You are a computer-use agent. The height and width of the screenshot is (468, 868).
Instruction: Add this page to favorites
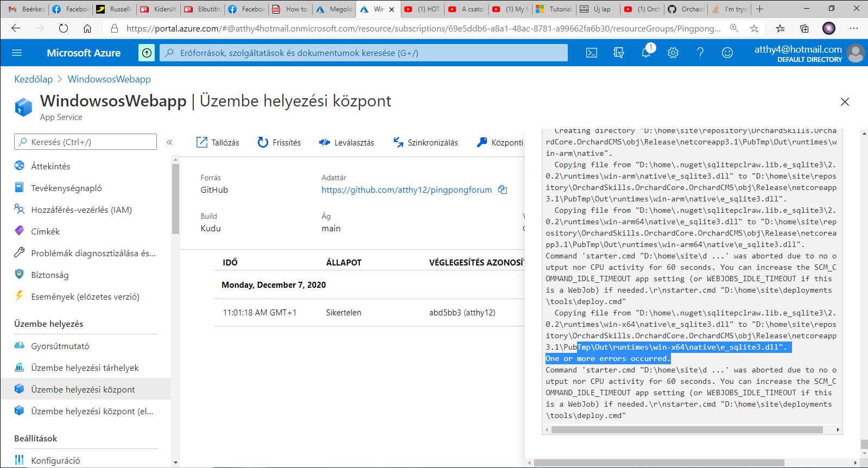(x=754, y=28)
